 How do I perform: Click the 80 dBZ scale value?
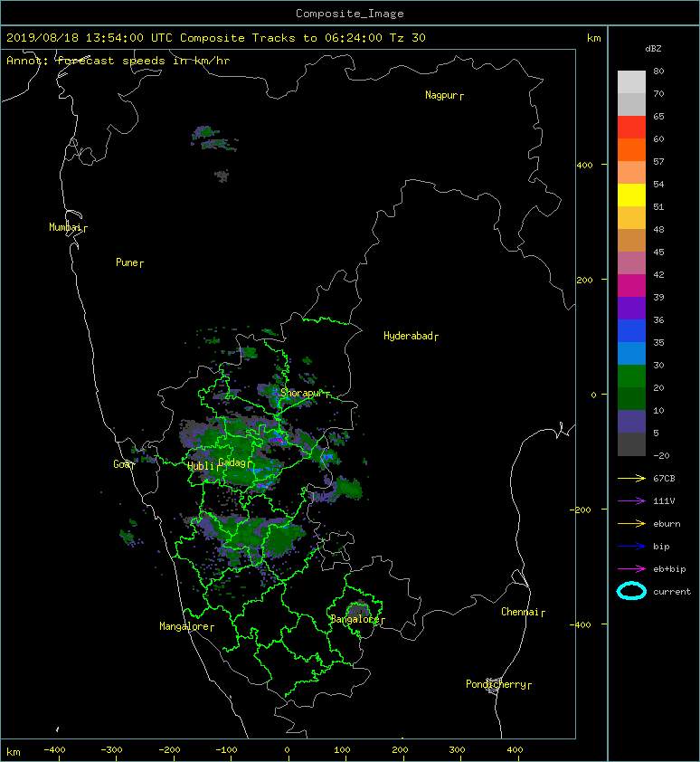pyautogui.click(x=658, y=71)
